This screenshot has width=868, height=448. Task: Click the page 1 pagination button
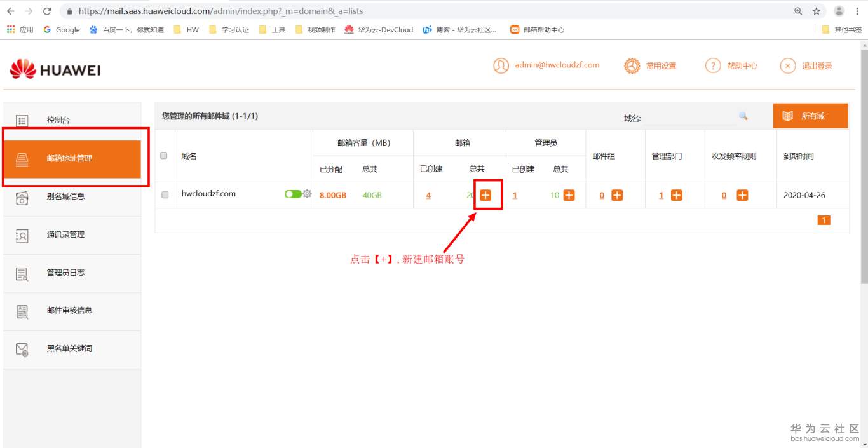point(824,220)
